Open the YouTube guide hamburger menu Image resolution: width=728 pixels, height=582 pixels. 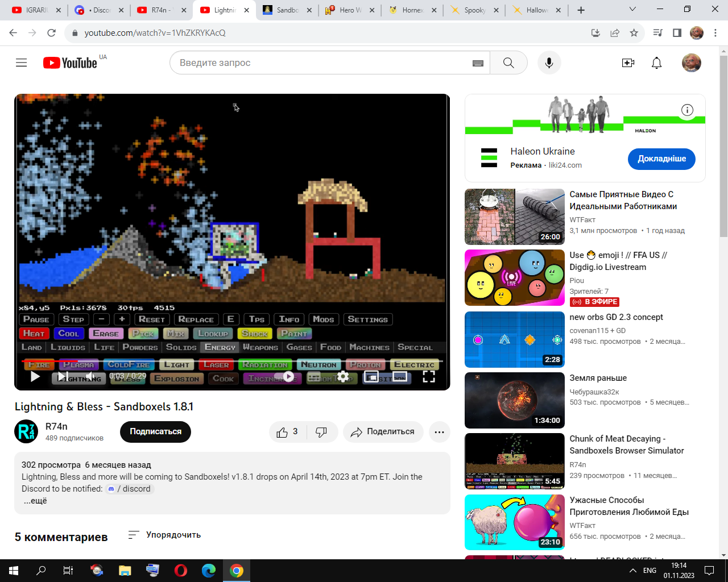22,63
